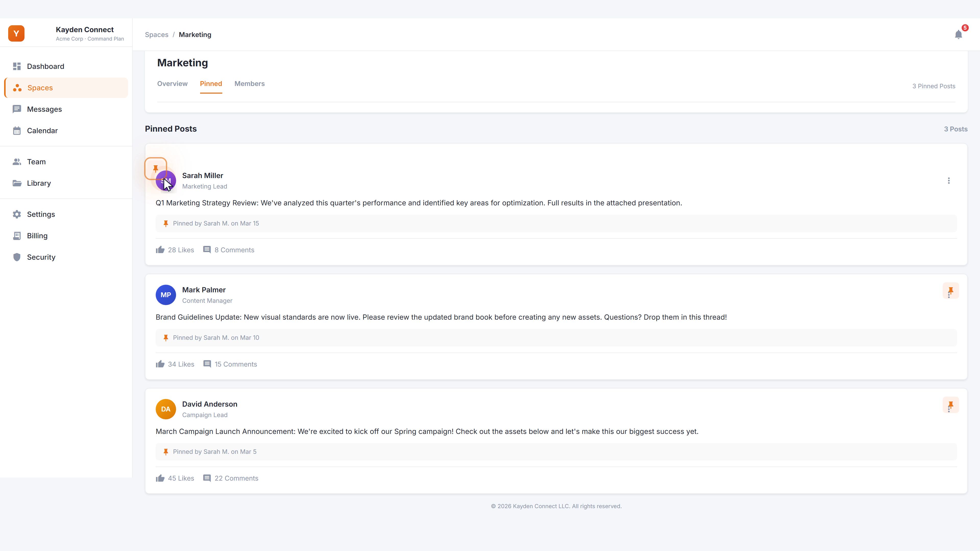This screenshot has height=551, width=980.
Task: Like the post with 45 Likes
Action: pyautogui.click(x=175, y=478)
